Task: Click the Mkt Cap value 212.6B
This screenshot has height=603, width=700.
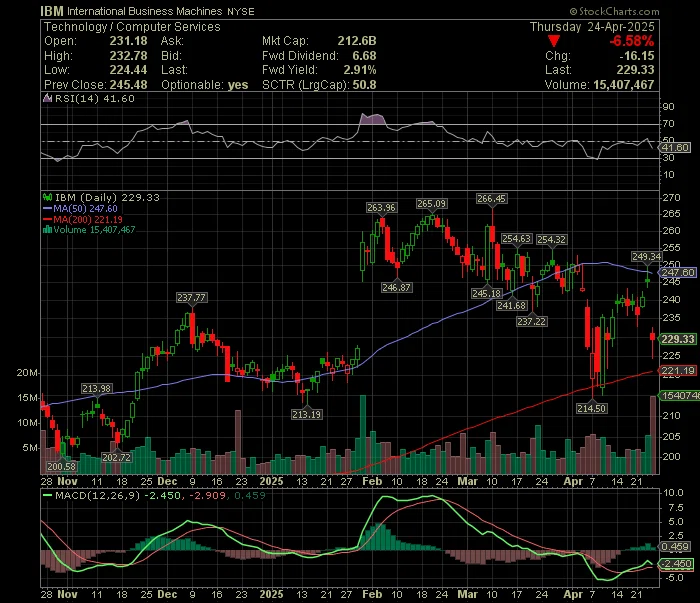Action: coord(357,41)
